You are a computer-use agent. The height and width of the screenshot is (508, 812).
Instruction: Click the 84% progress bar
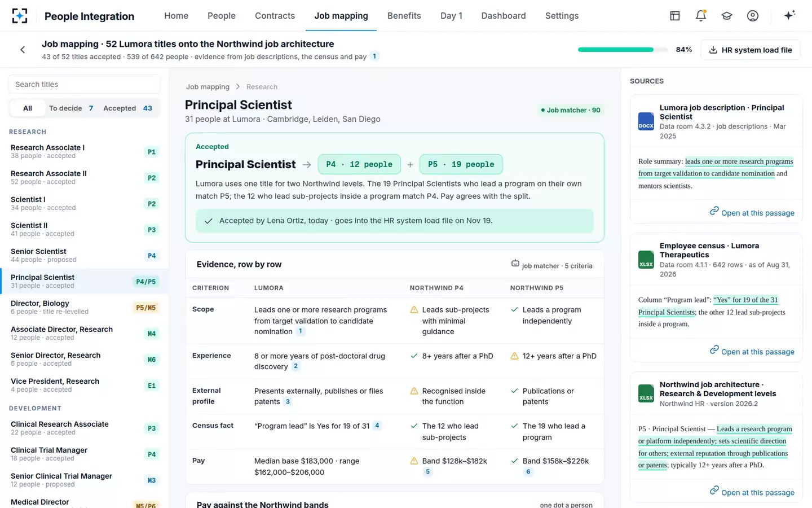(623, 50)
